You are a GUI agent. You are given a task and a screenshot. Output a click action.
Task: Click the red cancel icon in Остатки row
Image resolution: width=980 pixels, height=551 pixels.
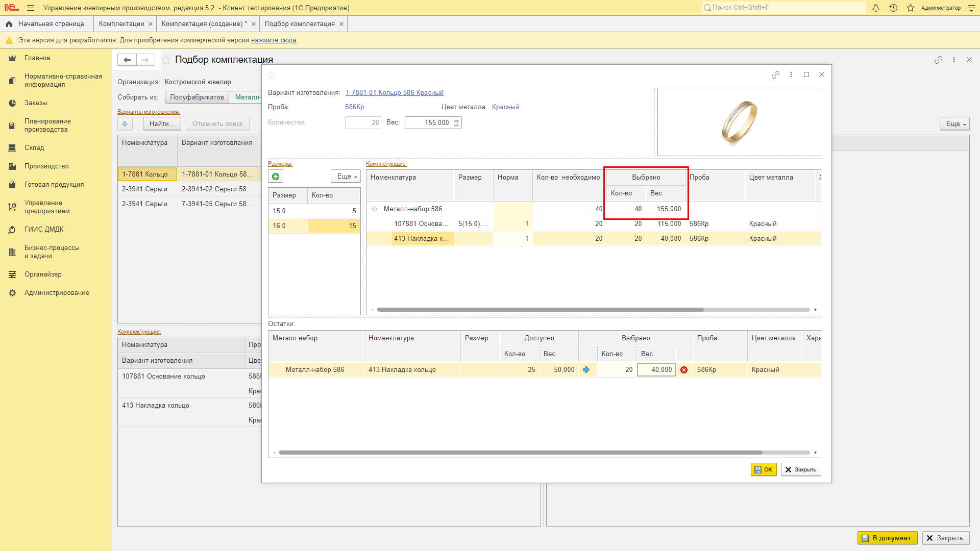684,370
